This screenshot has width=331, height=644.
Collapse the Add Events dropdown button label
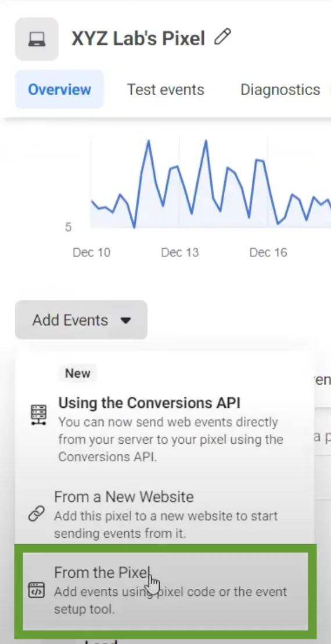[x=70, y=320]
